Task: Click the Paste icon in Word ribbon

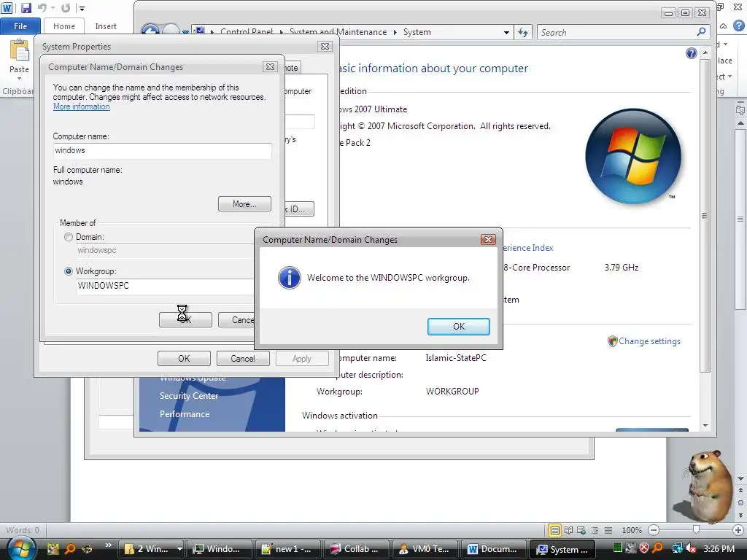Action: (x=20, y=51)
